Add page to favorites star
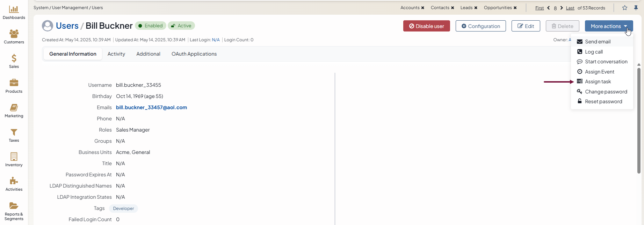Viewport: 644px width, 225px height. (x=625, y=8)
